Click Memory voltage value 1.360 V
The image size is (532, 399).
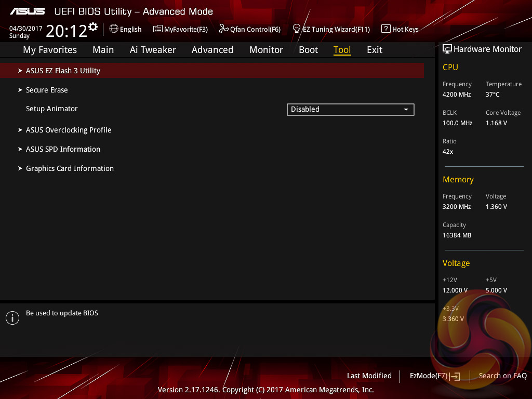pos(496,207)
